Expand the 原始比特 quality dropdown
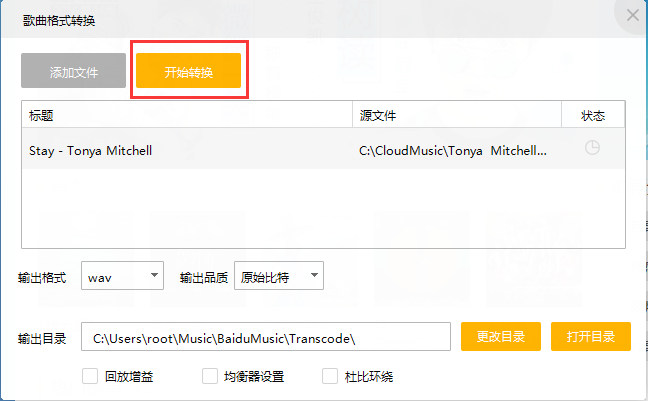This screenshot has width=648, height=401. [279, 276]
